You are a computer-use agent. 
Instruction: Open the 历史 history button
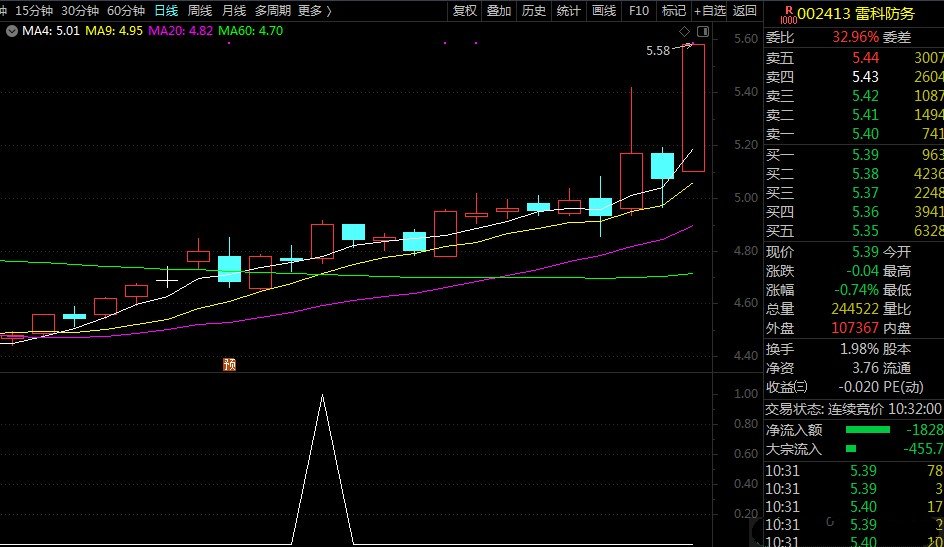pyautogui.click(x=534, y=11)
